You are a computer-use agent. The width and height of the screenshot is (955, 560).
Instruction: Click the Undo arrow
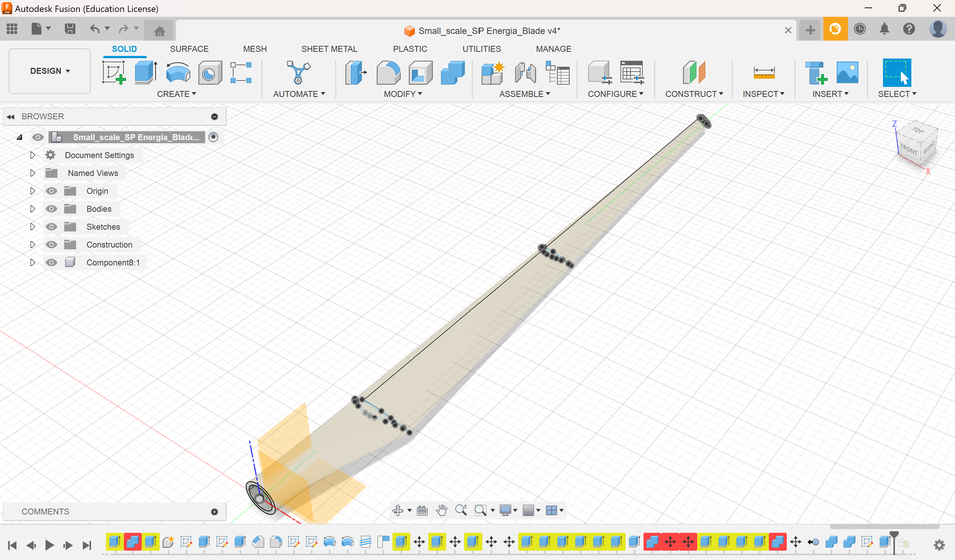pos(95,29)
